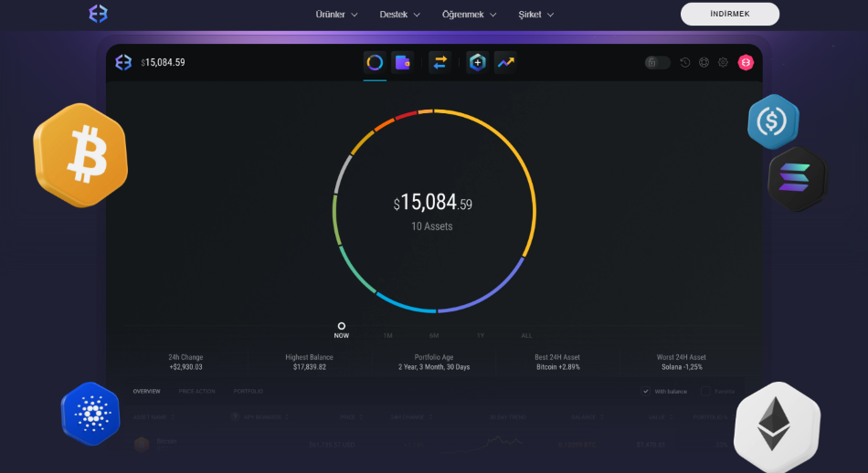The height and width of the screenshot is (473, 868).
Task: Open the Wallet icon in the app toolbar
Action: click(402, 62)
